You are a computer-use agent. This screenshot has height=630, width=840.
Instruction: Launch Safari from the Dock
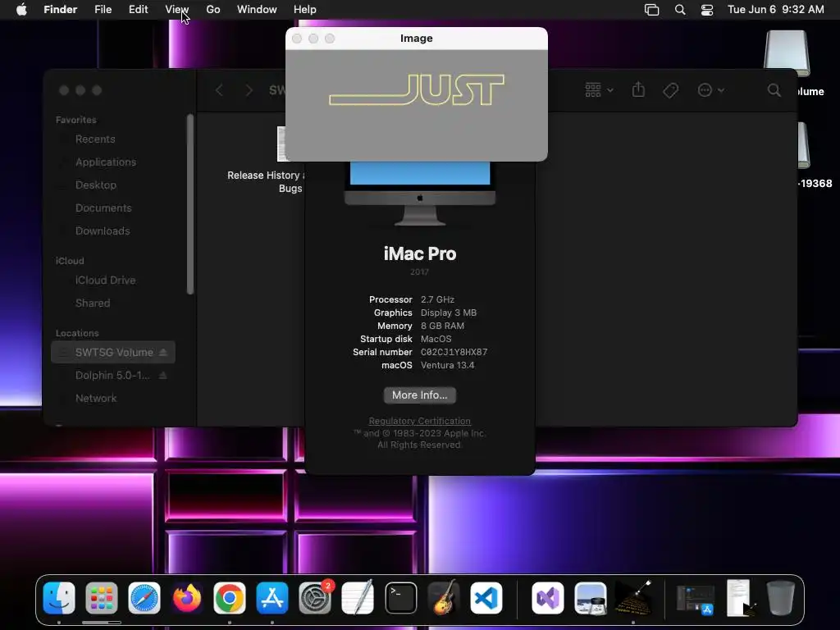[x=144, y=598]
